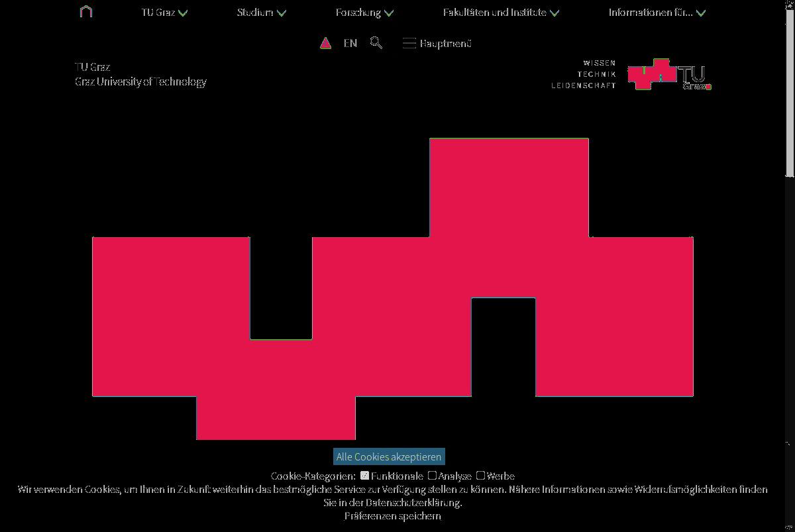Click the large red TU Graz emblem graphic

click(x=393, y=289)
